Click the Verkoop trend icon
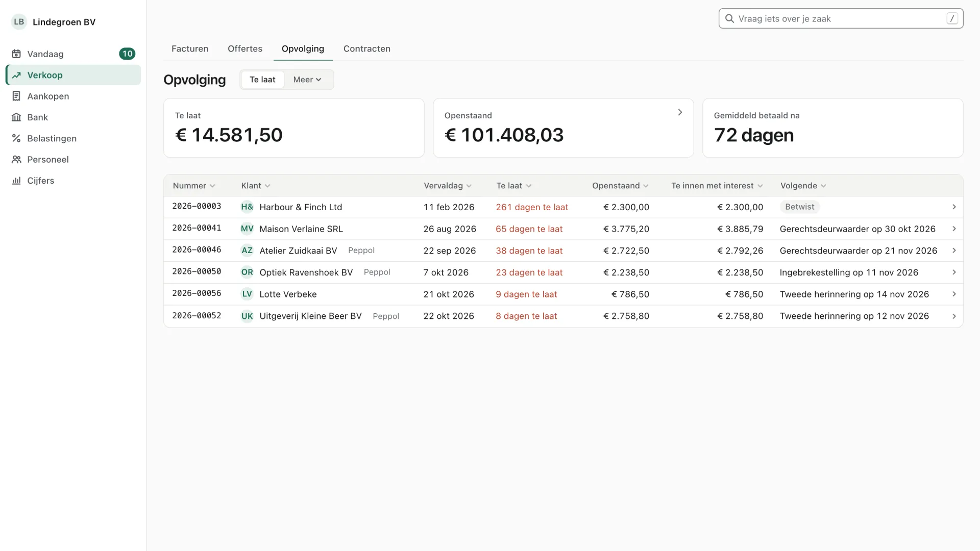Screen dimensions: 980x551 pyautogui.click(x=16, y=75)
